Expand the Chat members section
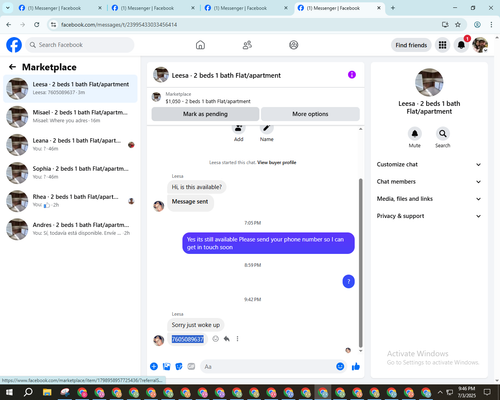 pos(429,182)
